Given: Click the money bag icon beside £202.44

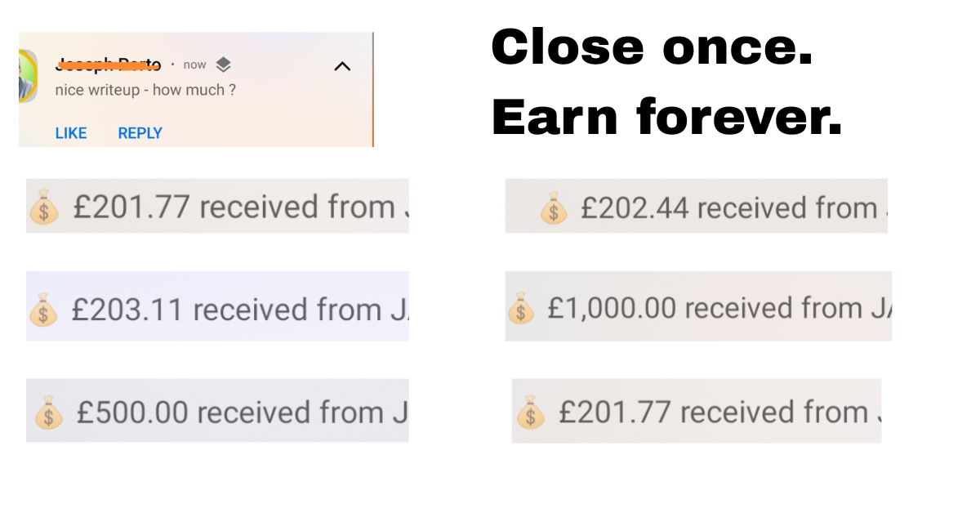Looking at the screenshot, I should 554,208.
